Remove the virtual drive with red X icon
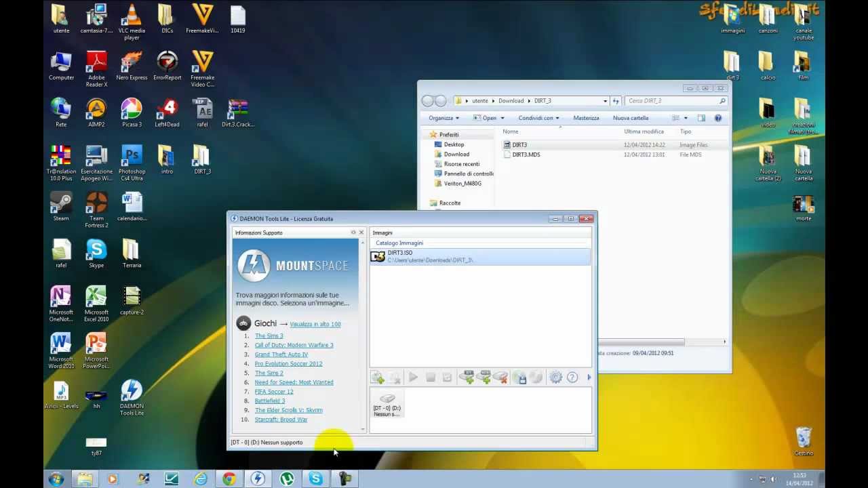868x488 pixels. [x=500, y=378]
